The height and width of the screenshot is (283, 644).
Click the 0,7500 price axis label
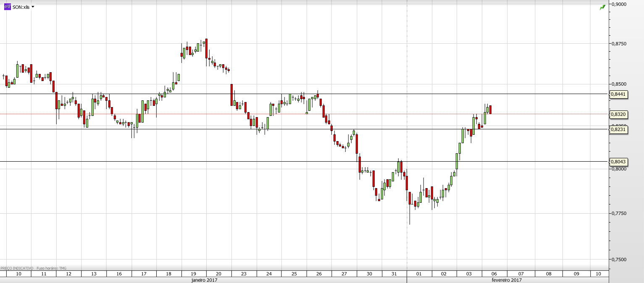[619, 259]
